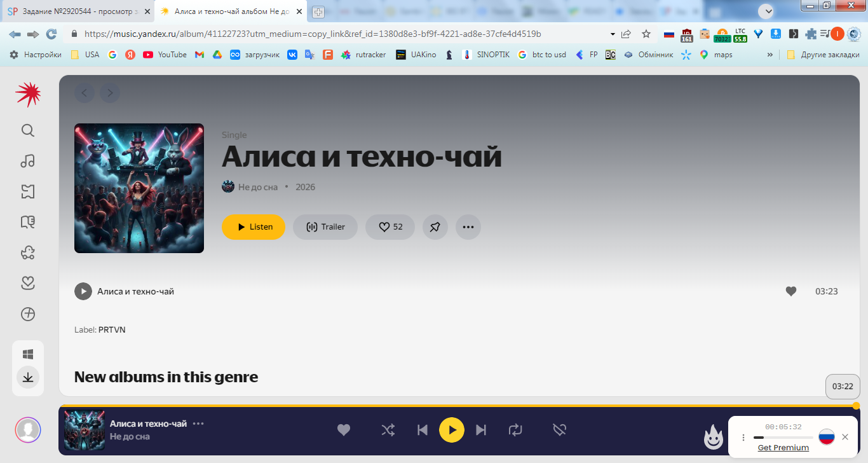The image size is (868, 463).
Task: Like the track Алиса и техно-чай in the list
Action: tap(791, 291)
